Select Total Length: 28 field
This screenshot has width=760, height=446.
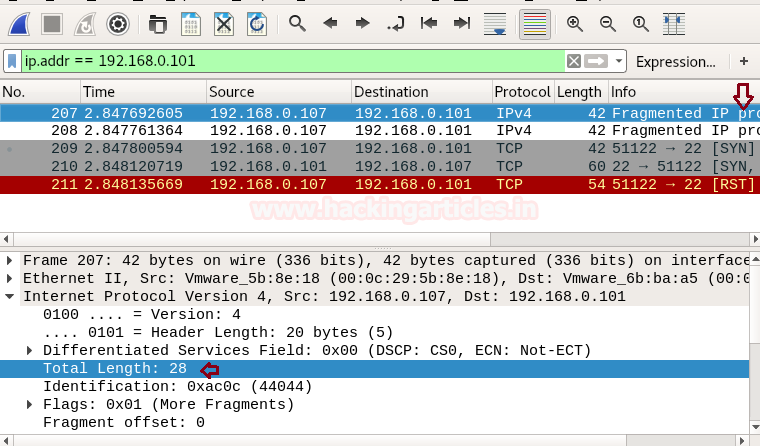pos(374,368)
